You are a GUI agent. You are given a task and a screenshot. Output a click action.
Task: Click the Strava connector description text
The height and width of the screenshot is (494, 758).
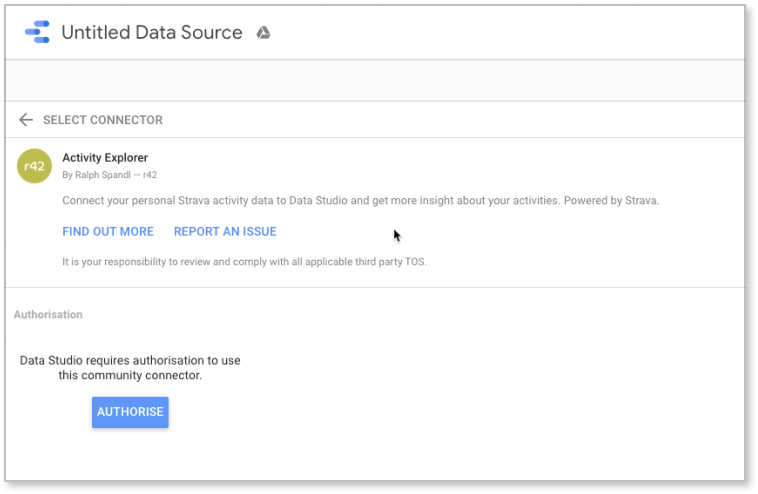click(x=330, y=201)
